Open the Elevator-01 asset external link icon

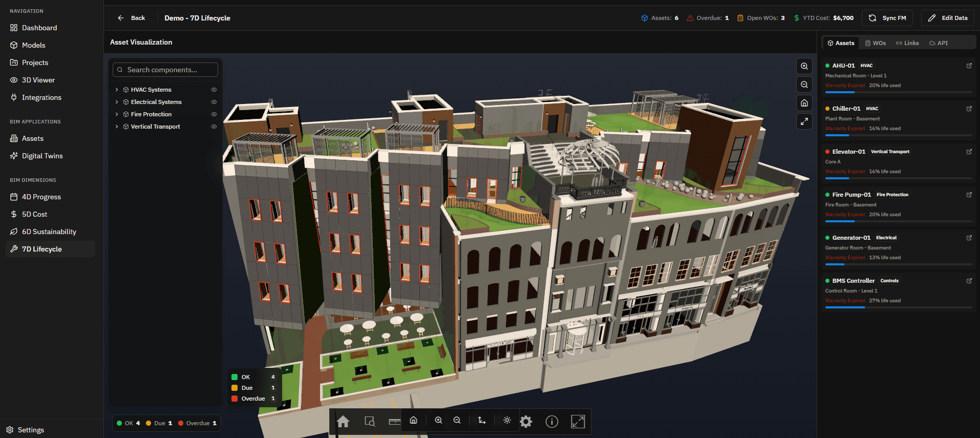click(x=969, y=152)
